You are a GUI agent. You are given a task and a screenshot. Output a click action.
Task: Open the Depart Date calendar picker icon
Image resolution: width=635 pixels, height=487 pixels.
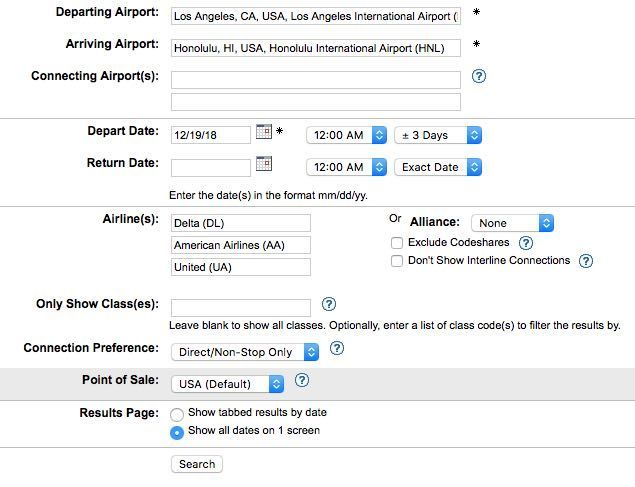pyautogui.click(x=264, y=132)
